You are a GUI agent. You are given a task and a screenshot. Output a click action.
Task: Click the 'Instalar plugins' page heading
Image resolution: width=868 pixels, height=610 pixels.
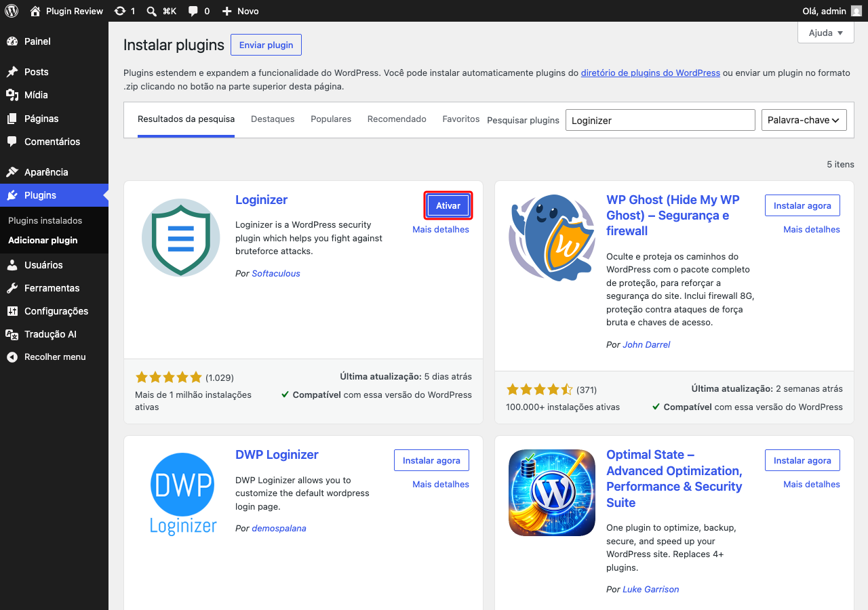(x=174, y=45)
